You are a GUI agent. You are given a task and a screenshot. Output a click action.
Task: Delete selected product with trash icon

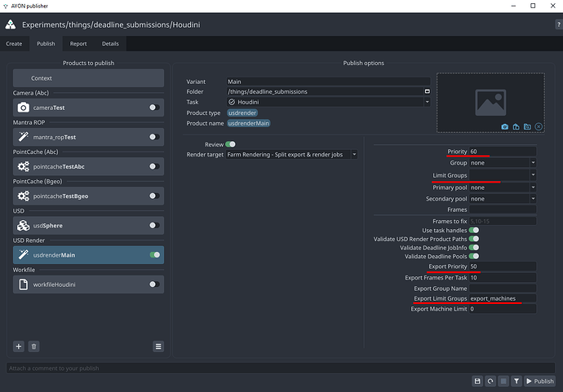pos(33,346)
